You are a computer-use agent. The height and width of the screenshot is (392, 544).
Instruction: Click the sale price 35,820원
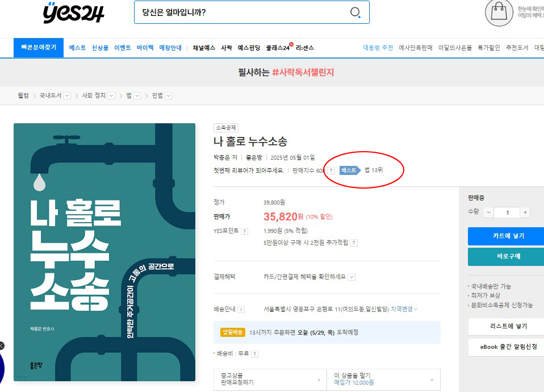[283, 216]
